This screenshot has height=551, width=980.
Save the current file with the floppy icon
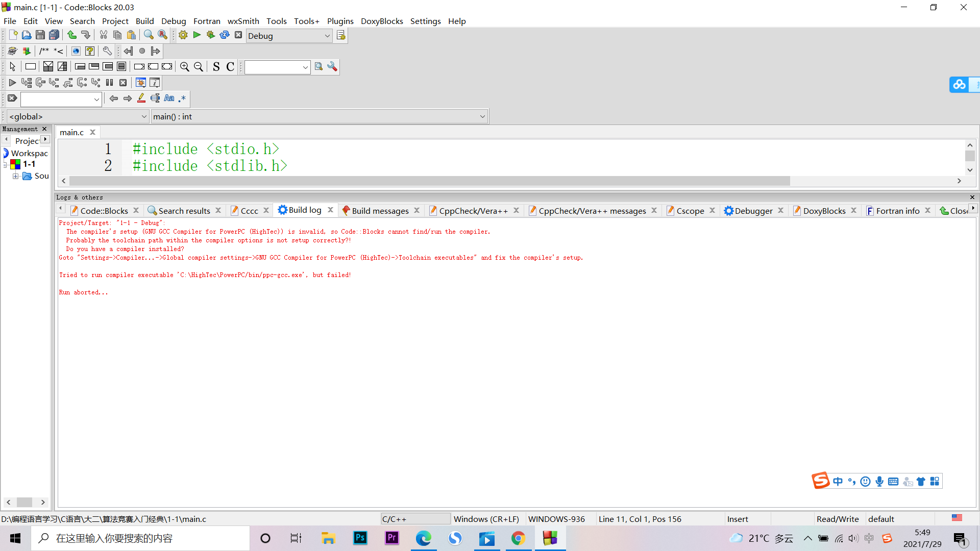(x=40, y=35)
